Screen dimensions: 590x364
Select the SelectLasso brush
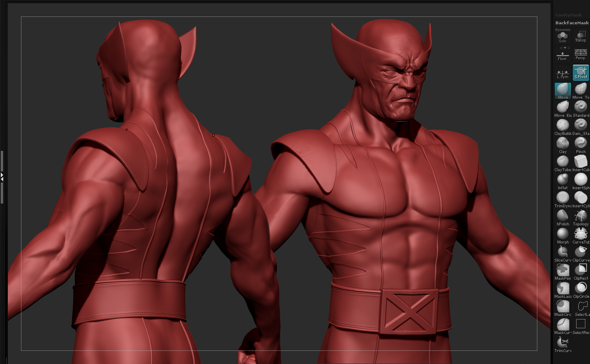581,308
